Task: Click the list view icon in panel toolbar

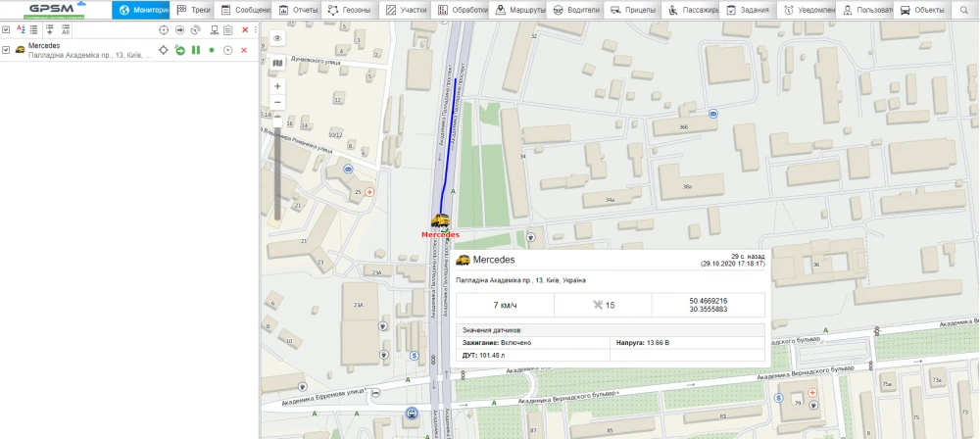Action: pyautogui.click(x=33, y=29)
